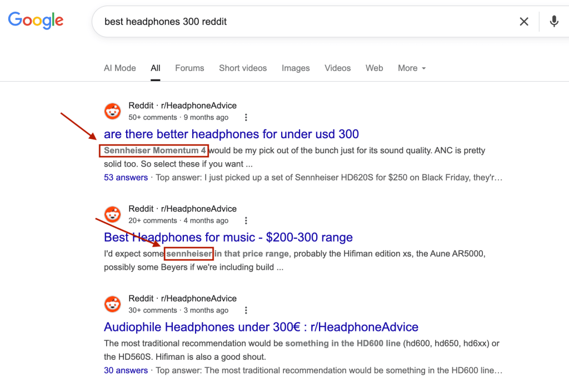Switch to the Videos tab
The height and width of the screenshot is (392, 569).
coord(337,68)
